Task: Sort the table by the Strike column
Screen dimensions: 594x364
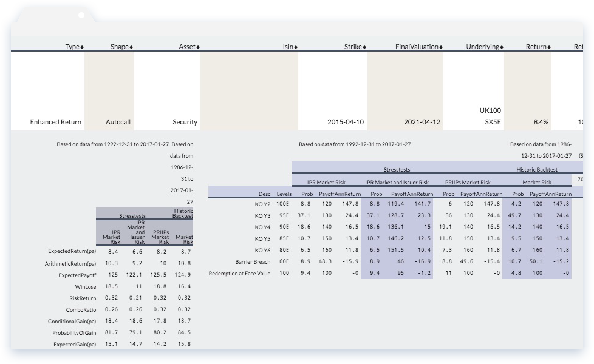Action: pos(355,47)
